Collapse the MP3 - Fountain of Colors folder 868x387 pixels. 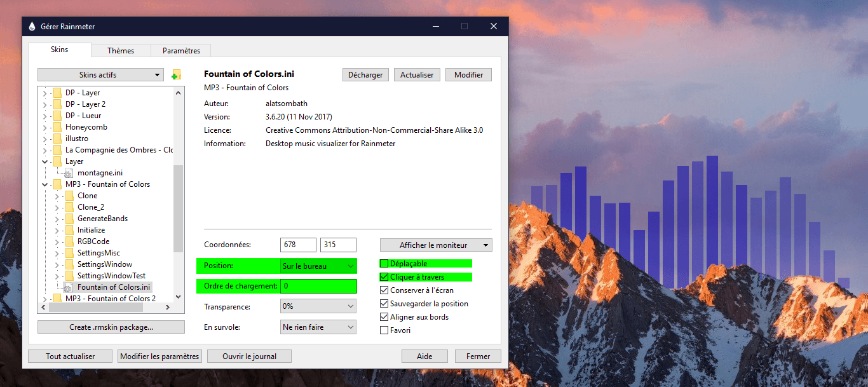pyautogui.click(x=44, y=184)
